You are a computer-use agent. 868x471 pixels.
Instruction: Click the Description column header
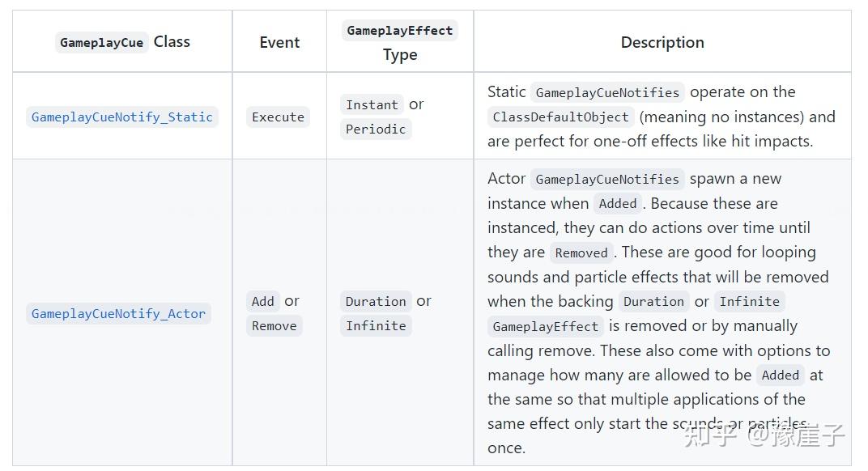point(662,43)
